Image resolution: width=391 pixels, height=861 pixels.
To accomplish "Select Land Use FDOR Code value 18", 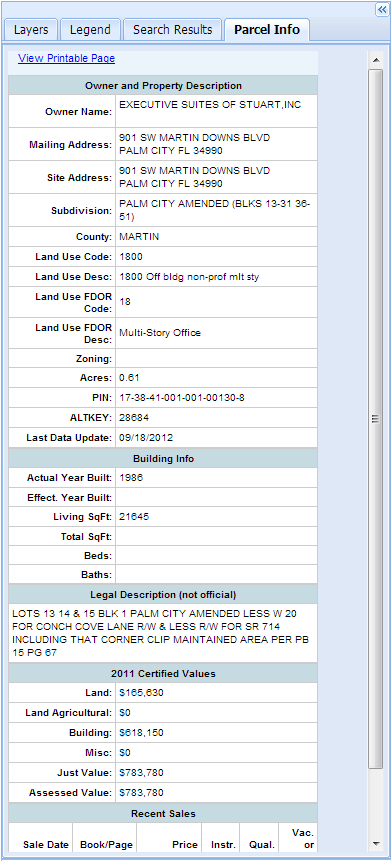I will 125,301.
